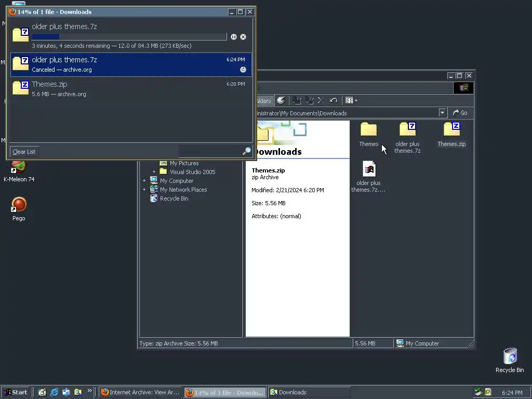Click the Undo arrow icon in the Explorer toolbar
This screenshot has width=532, height=399.
pyautogui.click(x=333, y=100)
